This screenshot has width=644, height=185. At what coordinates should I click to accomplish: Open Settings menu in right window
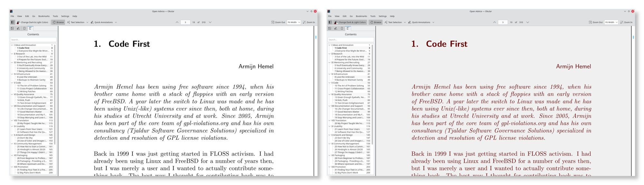tap(383, 16)
